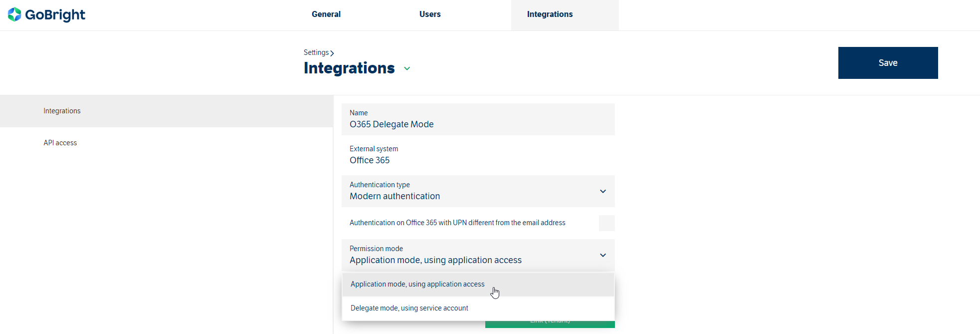The width and height of the screenshot is (980, 334).
Task: Open API access in the sidebar
Action: (x=60, y=143)
